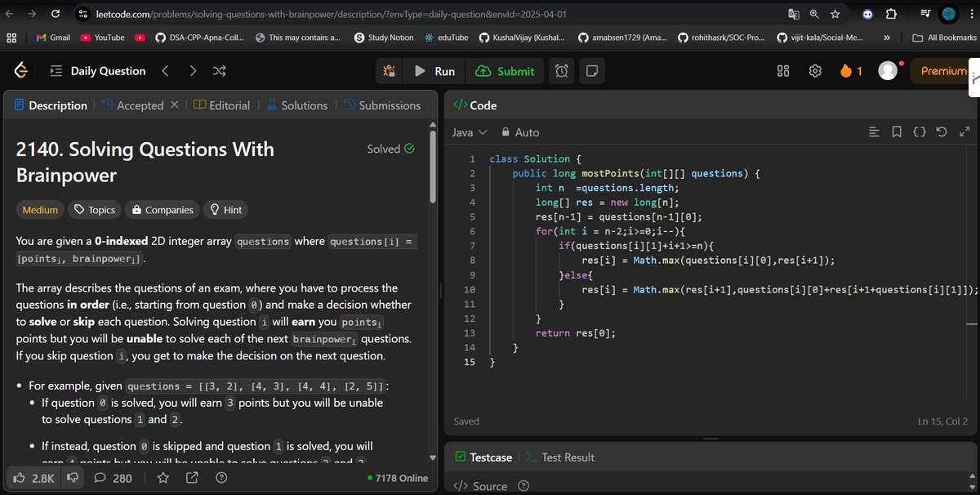
Task: Open the All Bookmarks folder
Action: [x=944, y=38]
